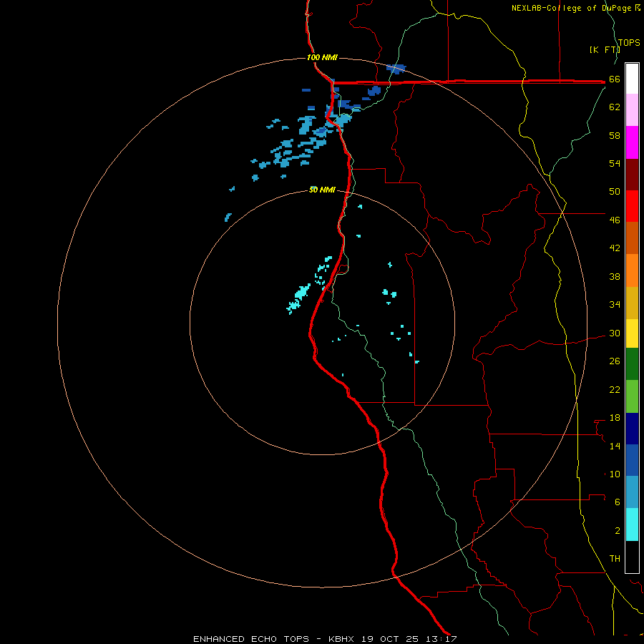Screen dimensions: 644x644
Task: Click legend value "10"
Action: [x=615, y=474]
